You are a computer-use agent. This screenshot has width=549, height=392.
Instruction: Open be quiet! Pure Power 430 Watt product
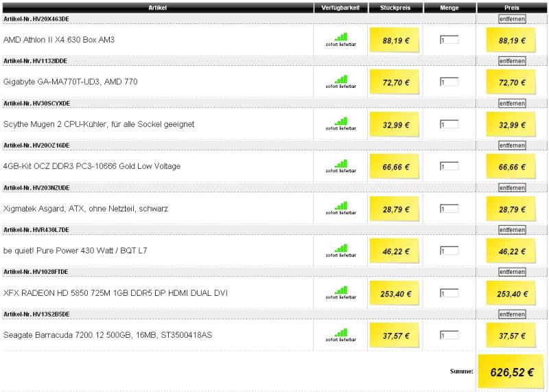pos(75,251)
